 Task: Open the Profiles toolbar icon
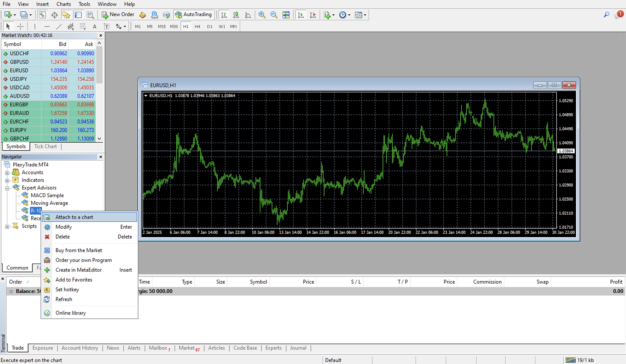click(24, 15)
